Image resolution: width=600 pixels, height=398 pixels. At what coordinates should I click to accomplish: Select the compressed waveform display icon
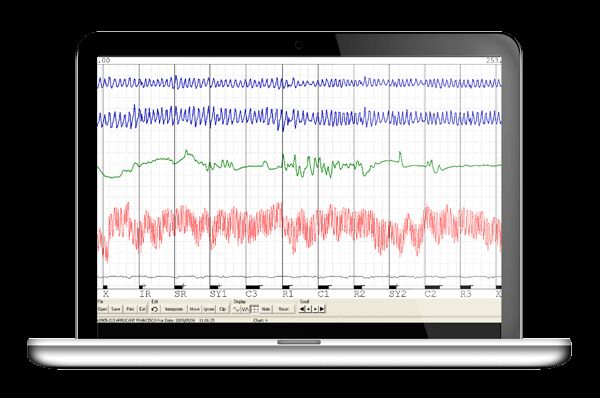(x=245, y=309)
